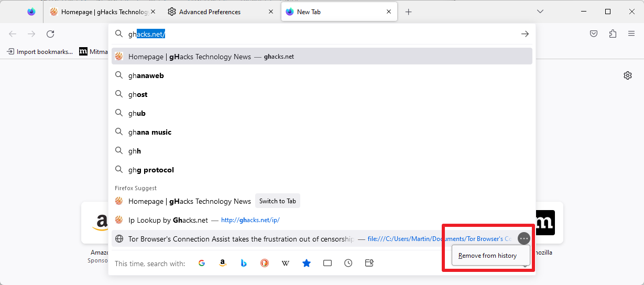Open Ip Lookup by Ghacks.net result
Viewport: 644px width, 285px height.
click(322, 220)
